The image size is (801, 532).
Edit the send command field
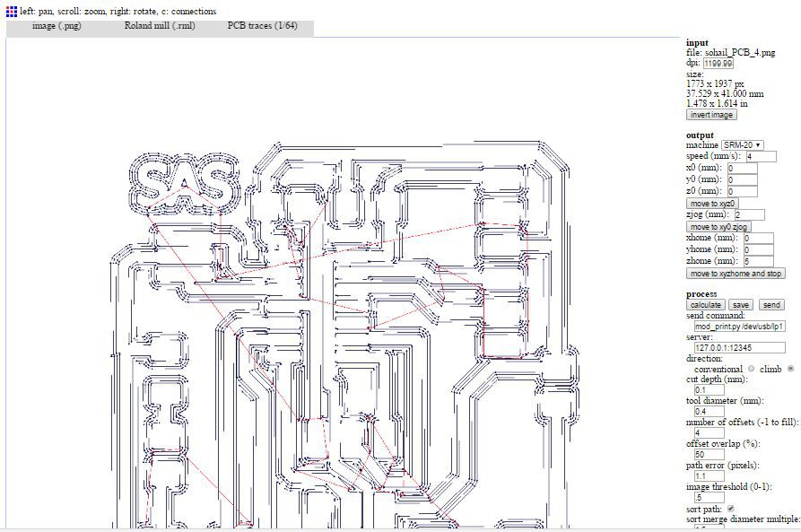[740, 327]
